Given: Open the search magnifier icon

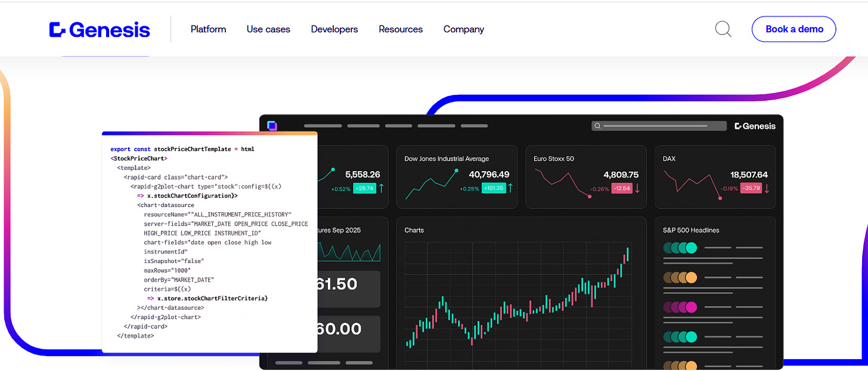Looking at the screenshot, I should (723, 29).
